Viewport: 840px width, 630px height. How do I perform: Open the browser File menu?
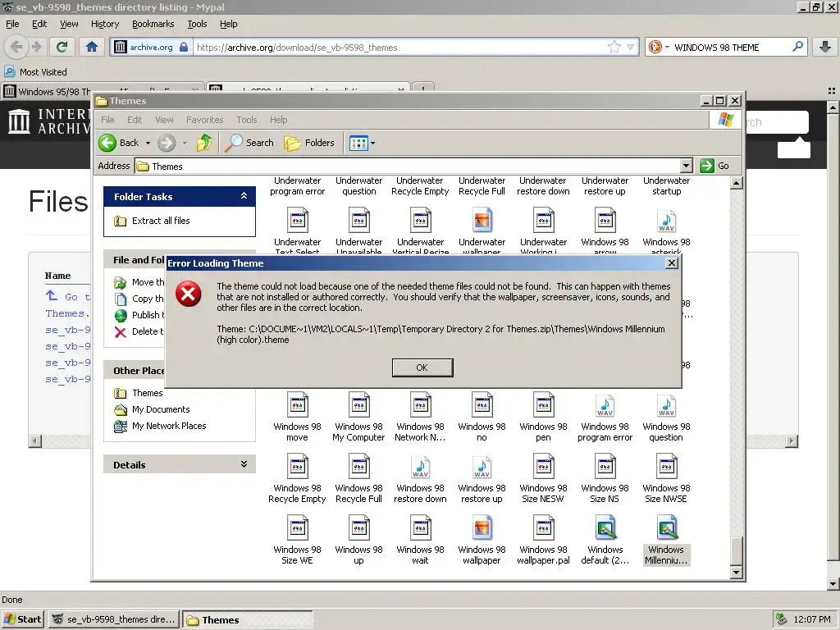tap(12, 24)
